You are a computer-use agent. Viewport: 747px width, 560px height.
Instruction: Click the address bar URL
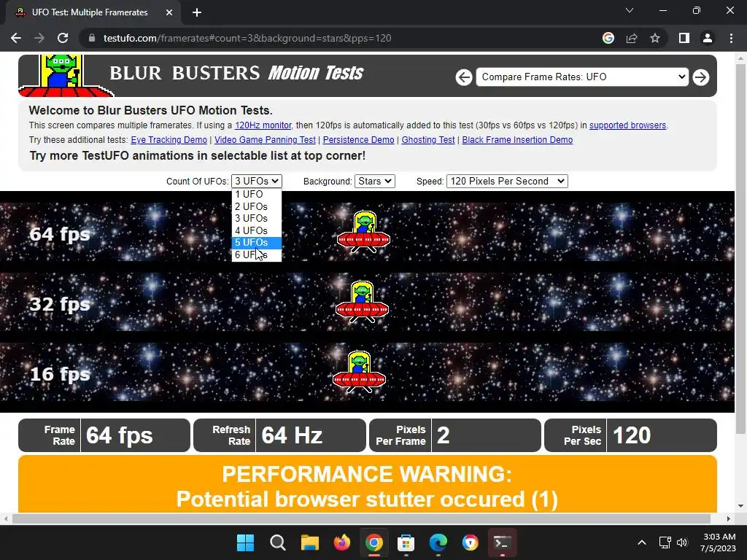[x=247, y=38]
